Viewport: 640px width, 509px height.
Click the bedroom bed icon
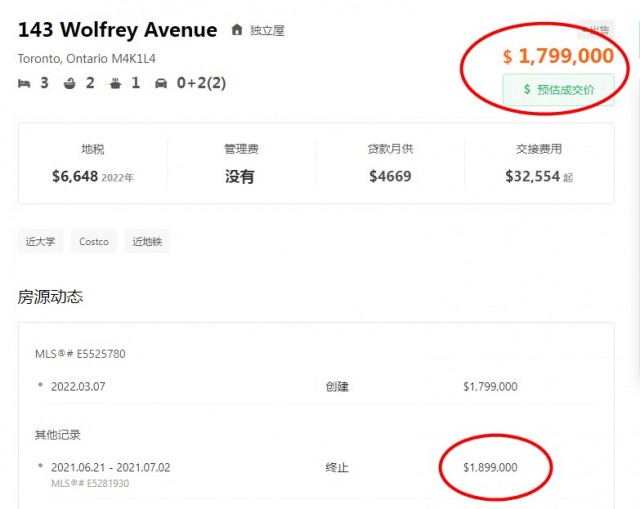25,83
